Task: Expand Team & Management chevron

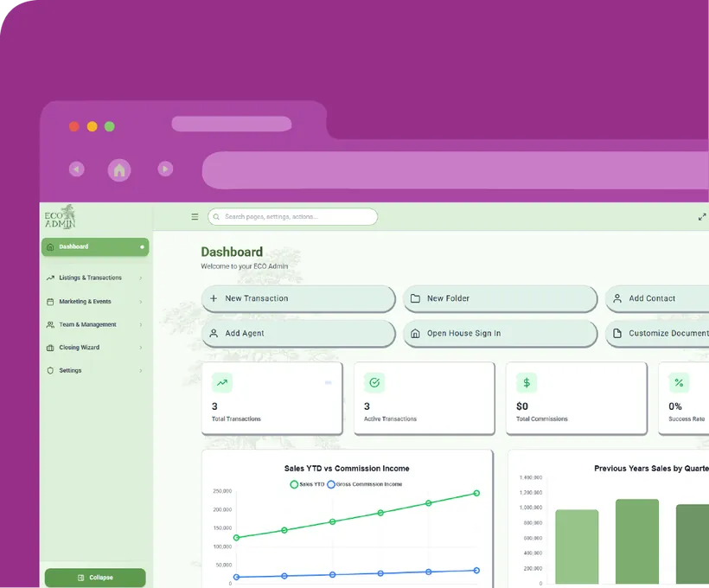Action: 141,325
